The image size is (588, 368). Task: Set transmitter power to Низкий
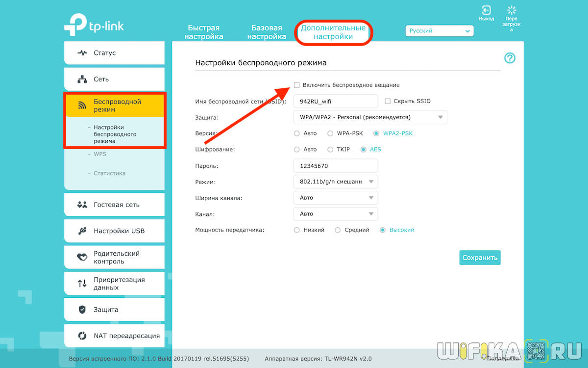(x=296, y=230)
